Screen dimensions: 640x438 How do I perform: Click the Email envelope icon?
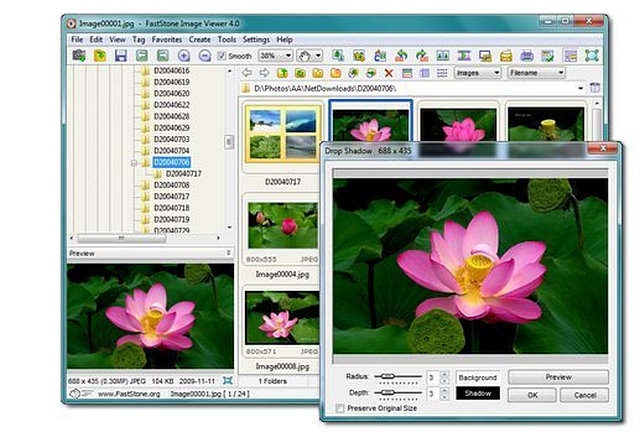point(506,56)
